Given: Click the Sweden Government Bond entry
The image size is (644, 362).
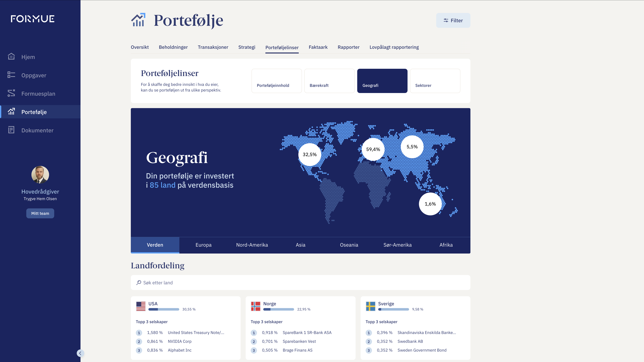Looking at the screenshot, I should point(422,350).
